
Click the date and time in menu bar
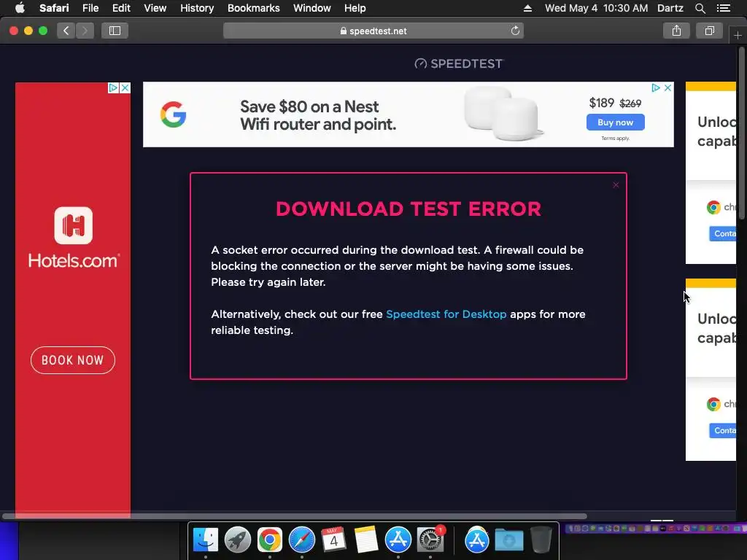click(596, 8)
